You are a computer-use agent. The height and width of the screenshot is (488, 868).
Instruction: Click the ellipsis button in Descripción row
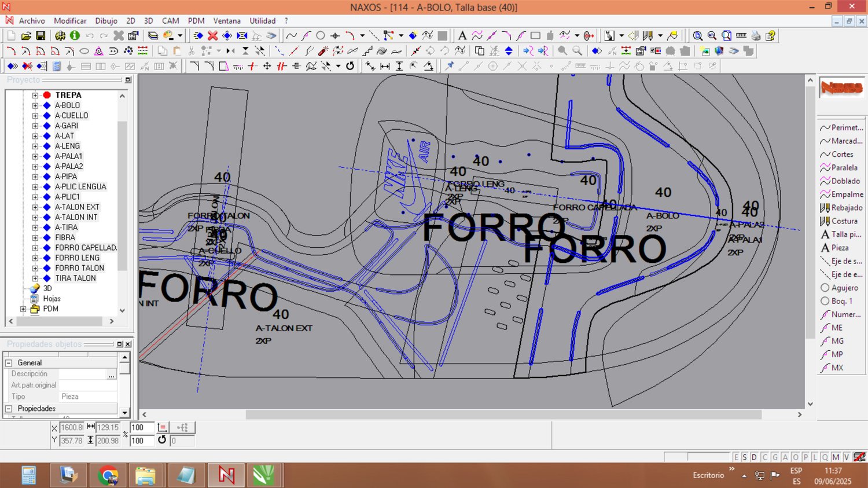tap(111, 375)
